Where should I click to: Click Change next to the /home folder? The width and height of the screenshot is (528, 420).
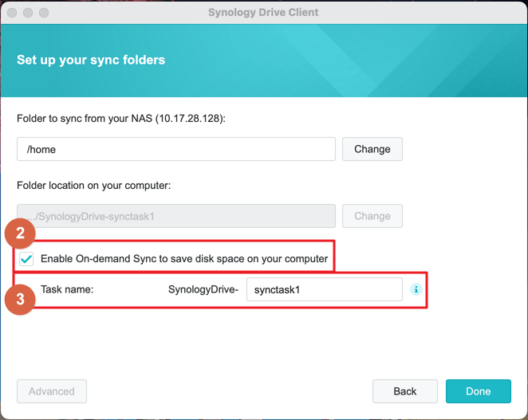(x=372, y=149)
